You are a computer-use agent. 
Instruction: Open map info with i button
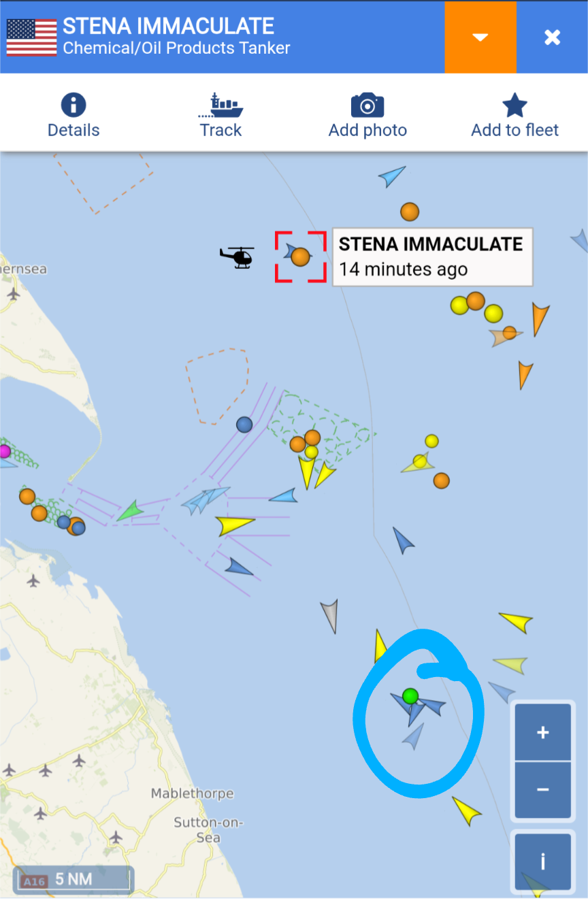pos(542,862)
